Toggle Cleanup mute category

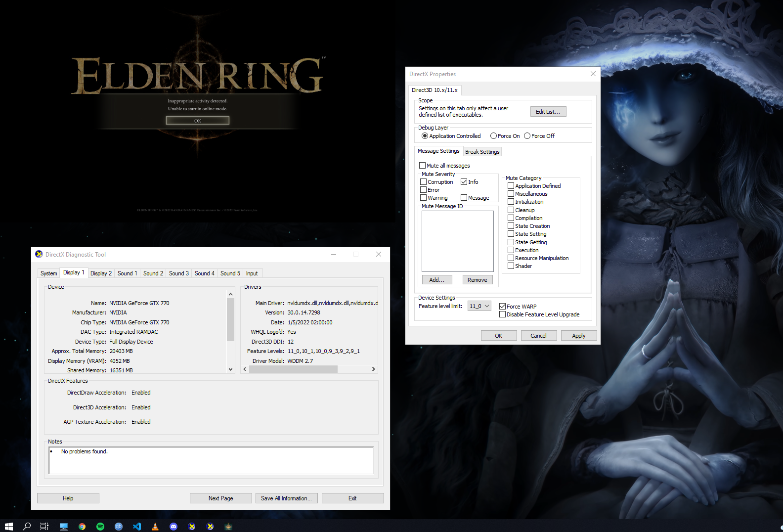(511, 210)
